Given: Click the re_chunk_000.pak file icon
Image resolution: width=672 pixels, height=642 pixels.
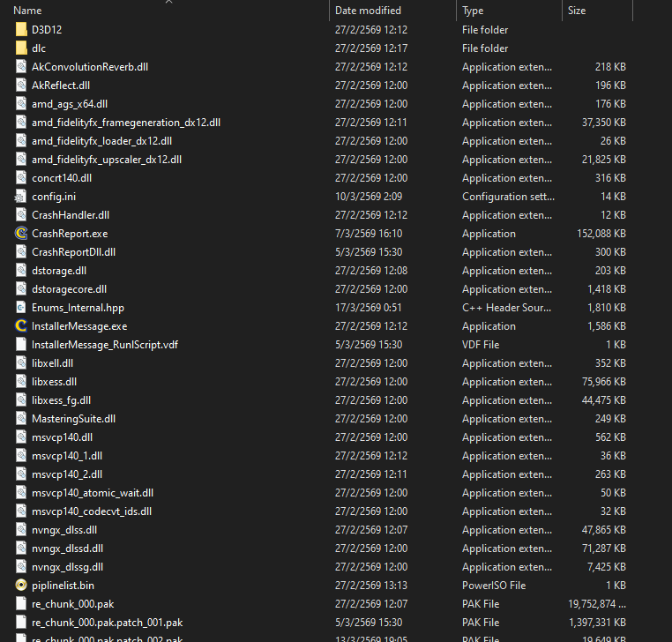Looking at the screenshot, I should point(22,604).
